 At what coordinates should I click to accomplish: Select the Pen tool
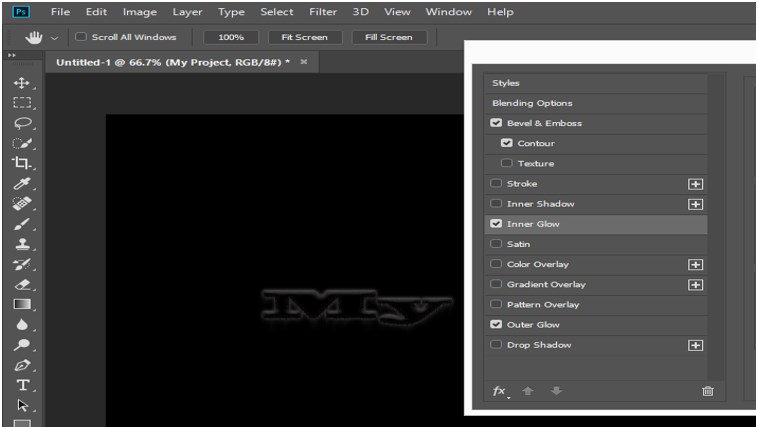click(22, 365)
